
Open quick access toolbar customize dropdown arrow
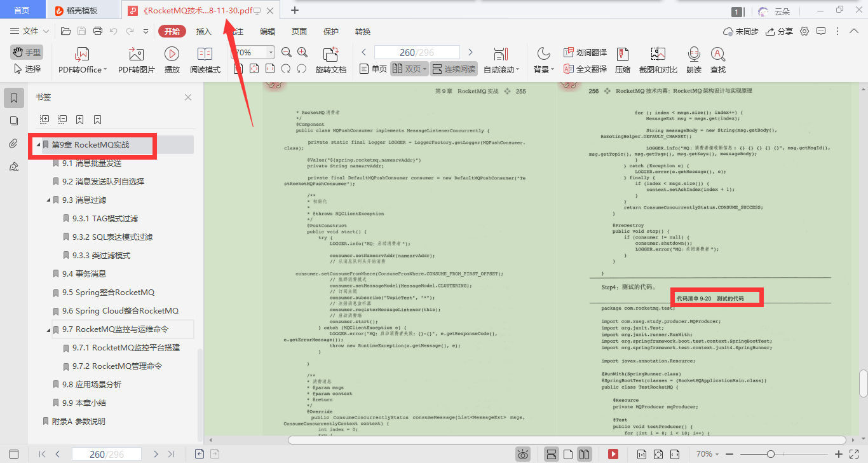(146, 31)
